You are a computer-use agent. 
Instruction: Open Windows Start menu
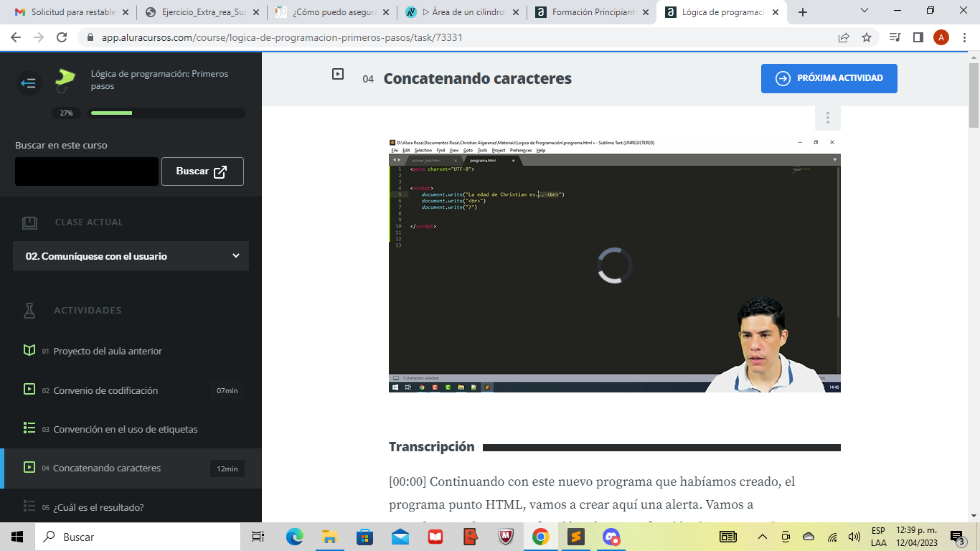pyautogui.click(x=17, y=537)
